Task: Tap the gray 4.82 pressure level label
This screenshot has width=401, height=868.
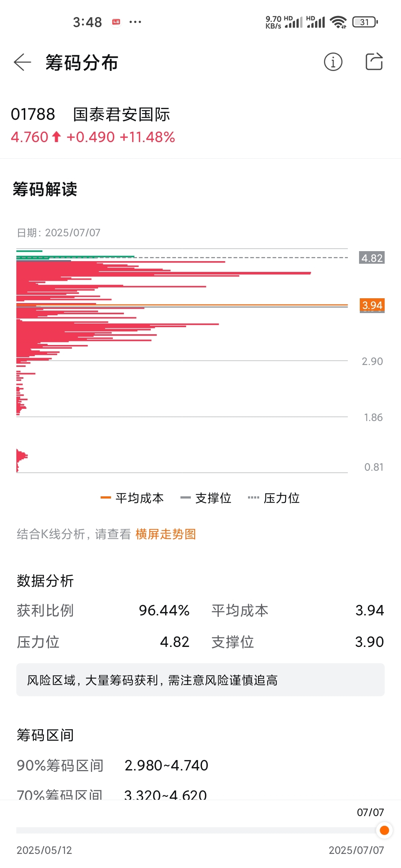Action: pyautogui.click(x=372, y=258)
